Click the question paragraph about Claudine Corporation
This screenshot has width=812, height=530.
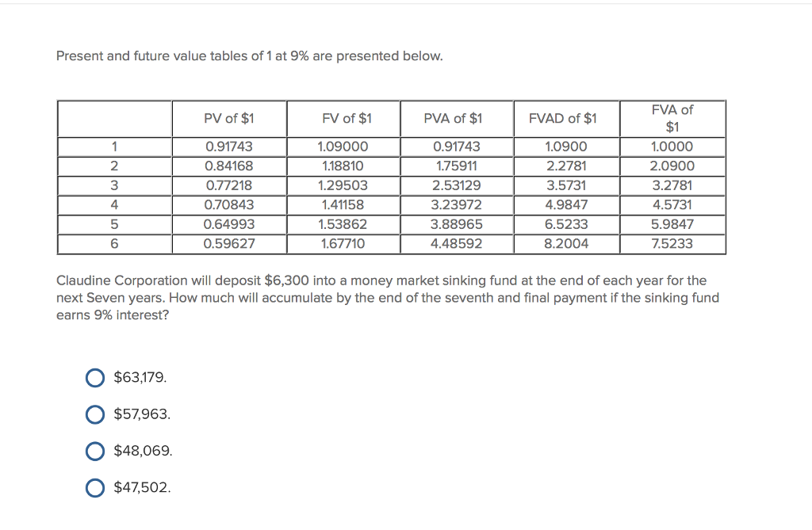point(387,298)
